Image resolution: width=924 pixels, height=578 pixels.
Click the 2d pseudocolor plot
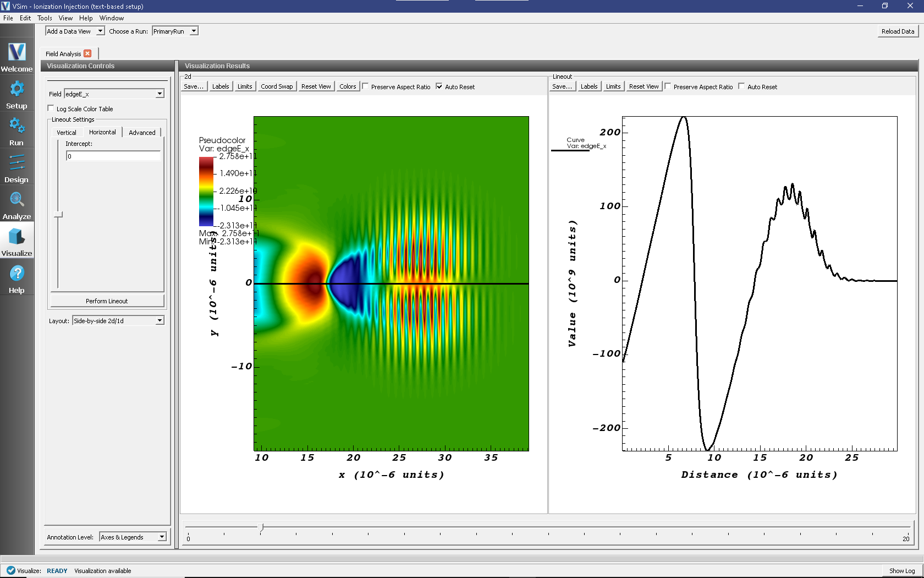pos(391,283)
